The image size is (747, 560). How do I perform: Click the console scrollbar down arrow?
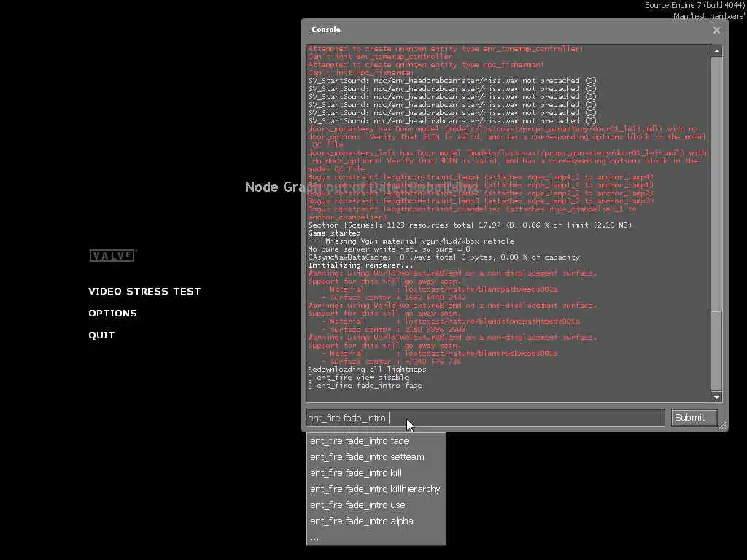coord(716,397)
